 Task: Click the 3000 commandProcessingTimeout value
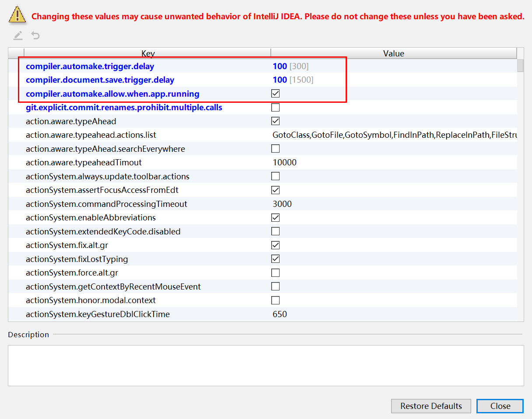tap(282, 204)
